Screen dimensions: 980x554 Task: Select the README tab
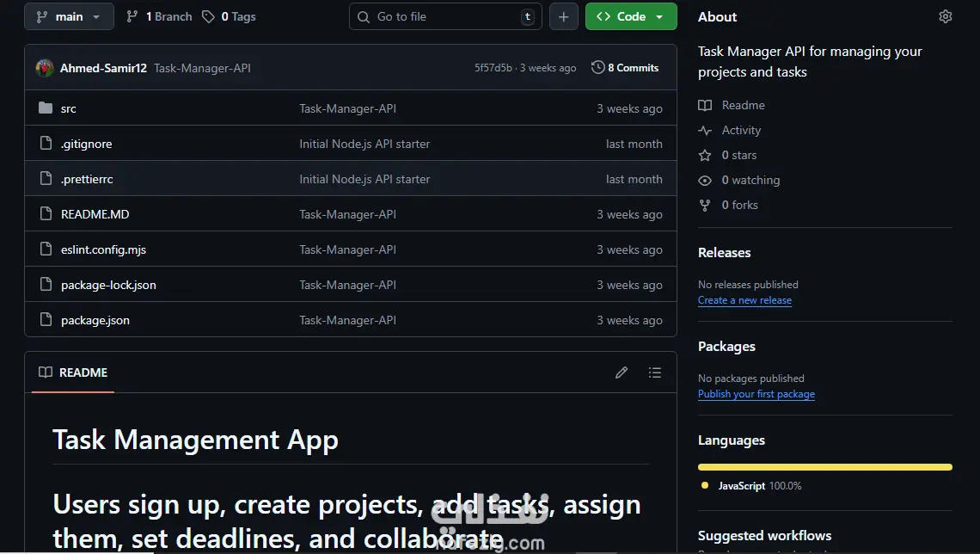coord(74,372)
